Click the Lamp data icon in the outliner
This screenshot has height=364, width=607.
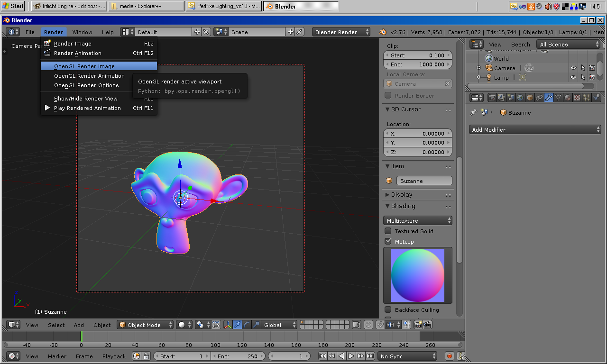[x=523, y=77]
